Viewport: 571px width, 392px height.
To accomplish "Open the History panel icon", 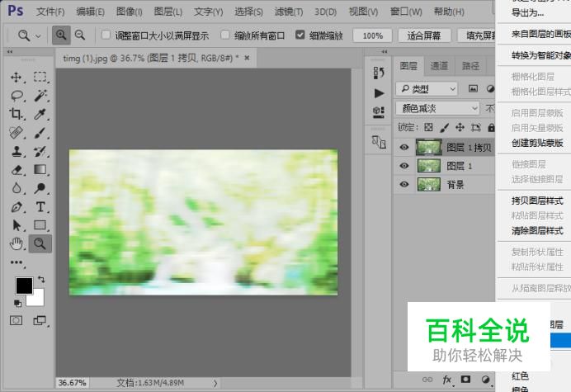I will (x=379, y=73).
